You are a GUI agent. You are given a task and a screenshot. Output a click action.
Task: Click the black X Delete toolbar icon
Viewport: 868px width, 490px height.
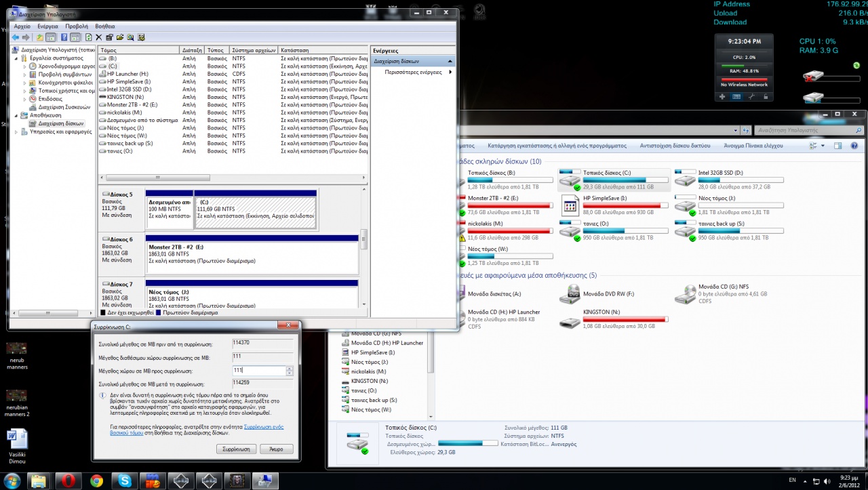point(98,37)
